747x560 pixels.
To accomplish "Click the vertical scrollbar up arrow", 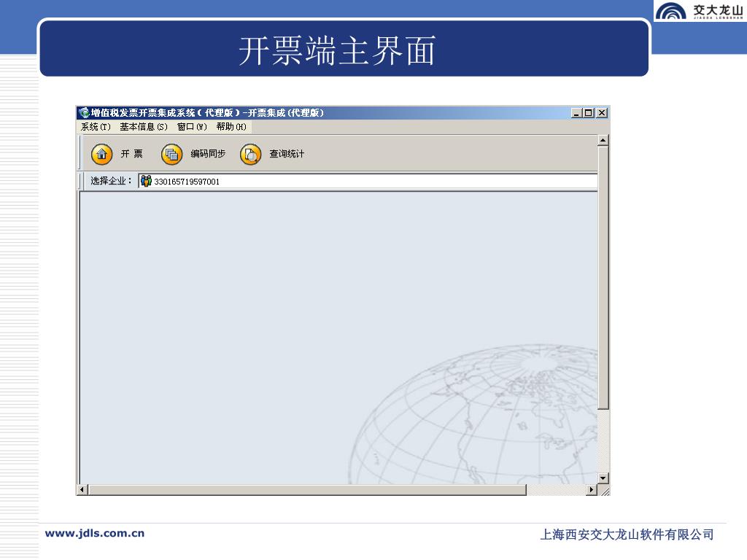I will click(x=603, y=140).
